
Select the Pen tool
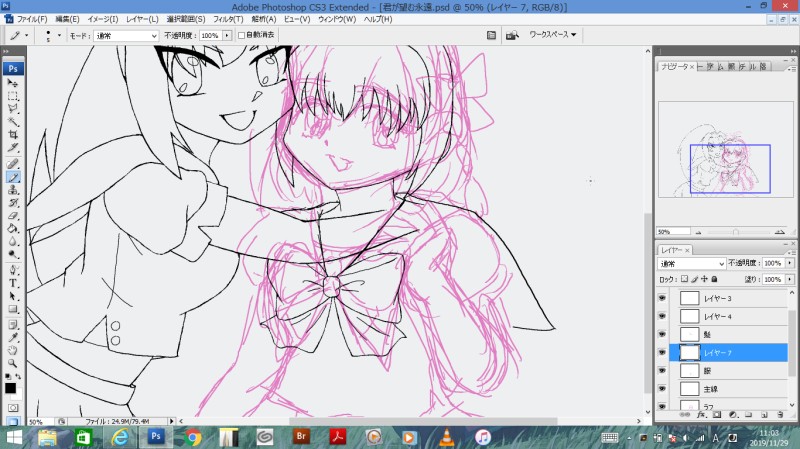[13, 270]
